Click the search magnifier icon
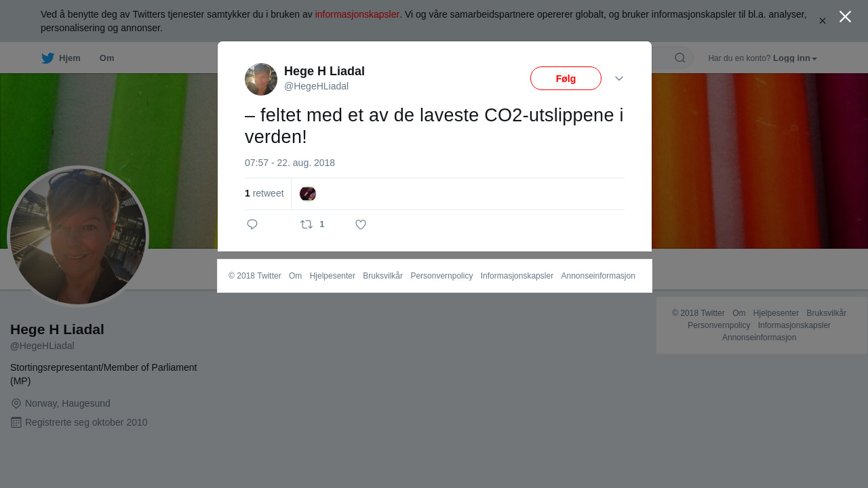 (x=680, y=58)
